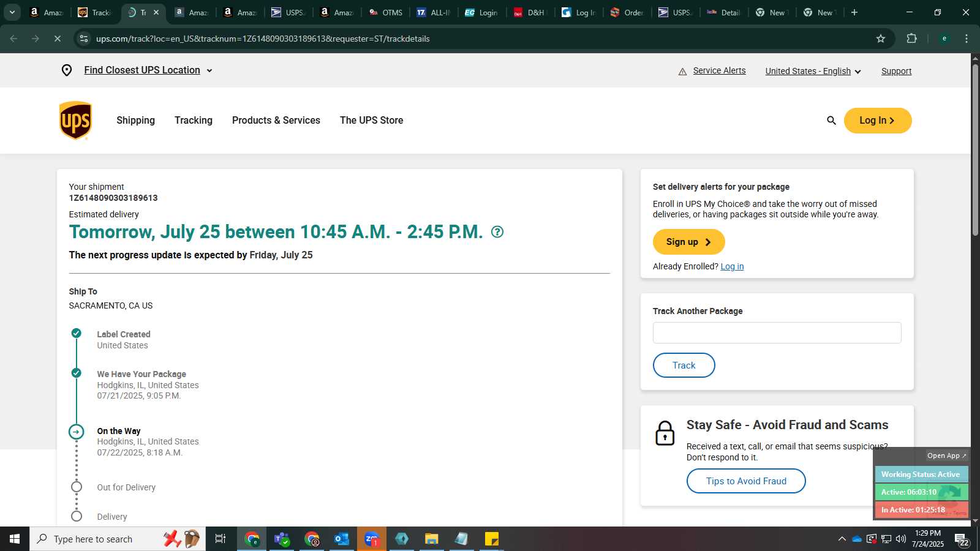
Task: Open the Shipping menu
Action: point(135,121)
